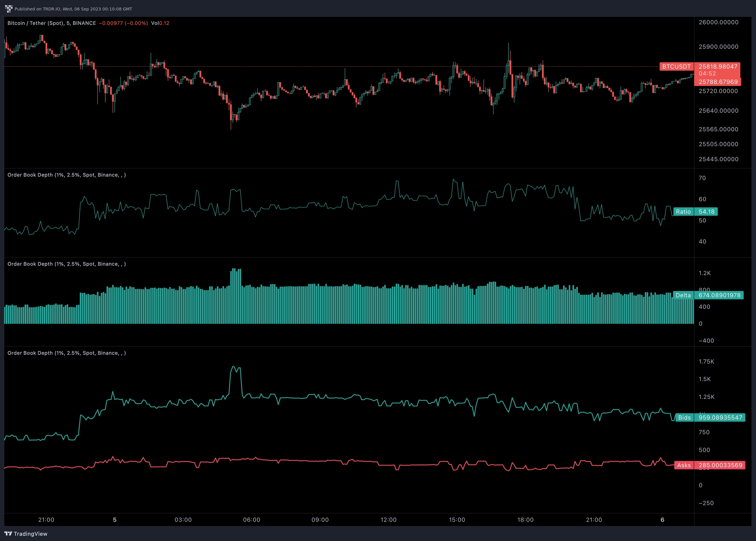This screenshot has width=756, height=541.
Task: Open the Ratio pane Order Book Depth title
Action: pos(67,175)
